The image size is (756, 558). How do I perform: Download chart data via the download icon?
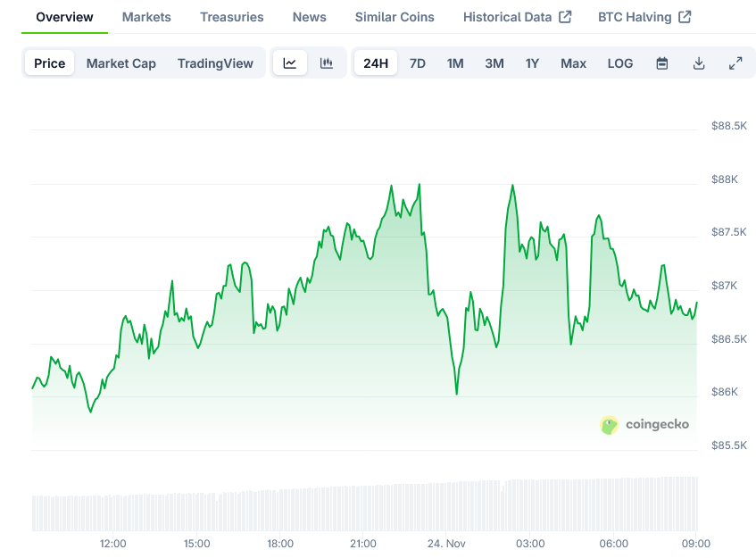[699, 62]
